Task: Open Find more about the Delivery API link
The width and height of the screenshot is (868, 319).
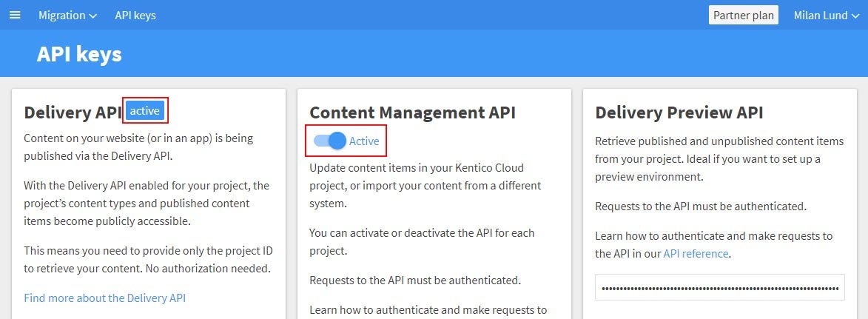Action: click(x=104, y=298)
